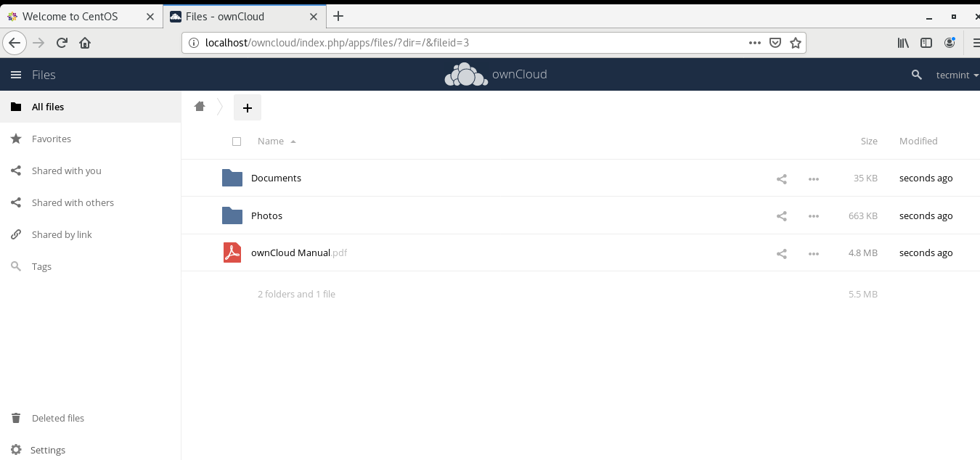Screen dimensions: 980x460
Task: Open the Documents folder name link
Action: 276,178
